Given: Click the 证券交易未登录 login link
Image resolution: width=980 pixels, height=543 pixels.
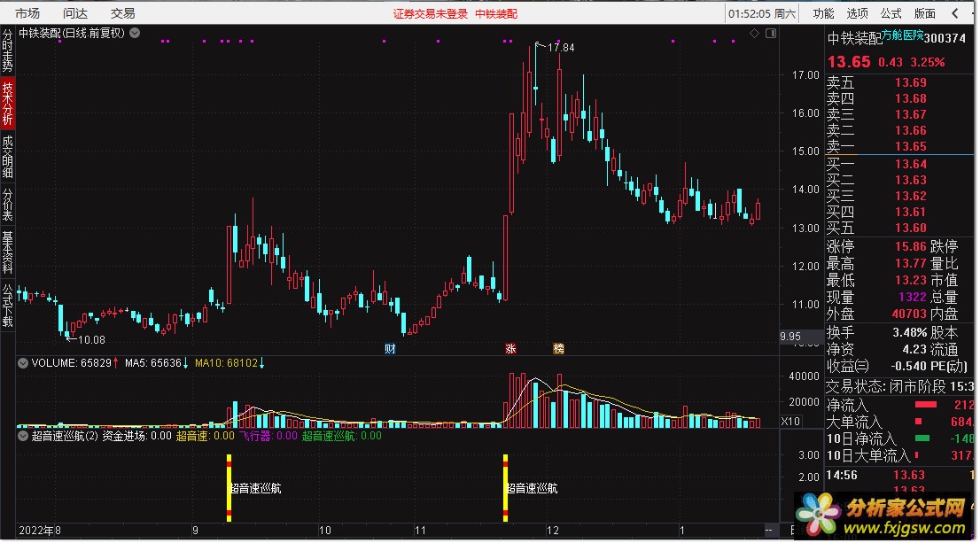Looking at the screenshot, I should point(430,14).
